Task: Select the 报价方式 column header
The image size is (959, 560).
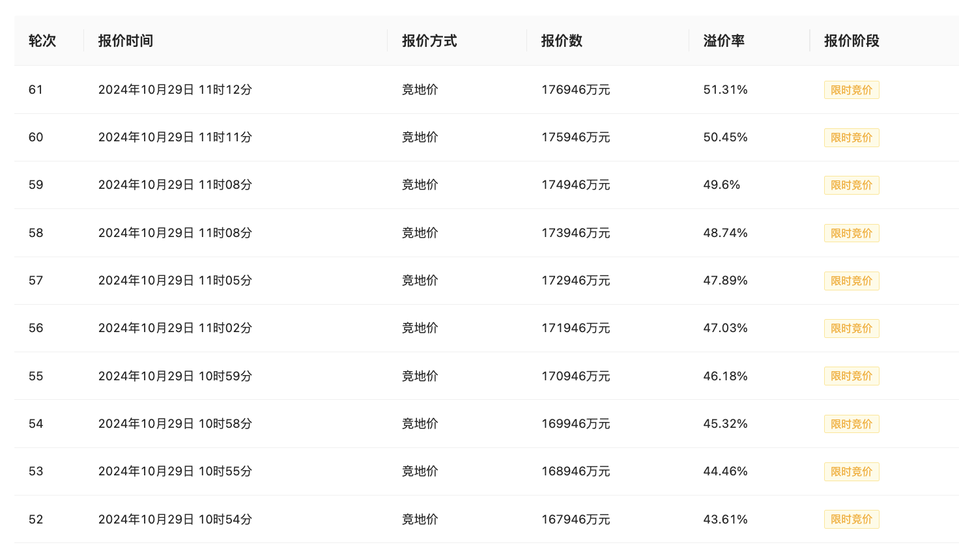Action: pyautogui.click(x=429, y=41)
